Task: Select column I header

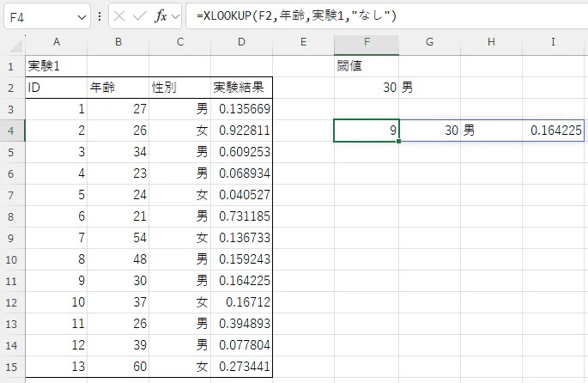Action: [x=553, y=42]
